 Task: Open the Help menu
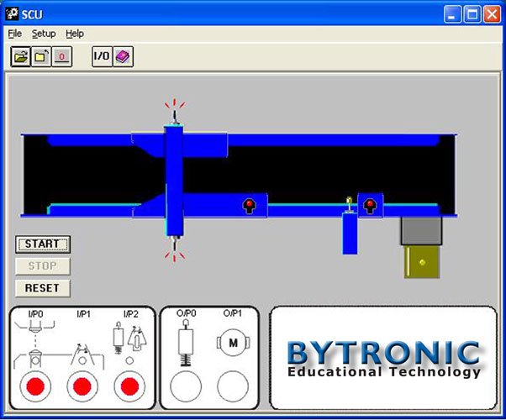tap(75, 34)
